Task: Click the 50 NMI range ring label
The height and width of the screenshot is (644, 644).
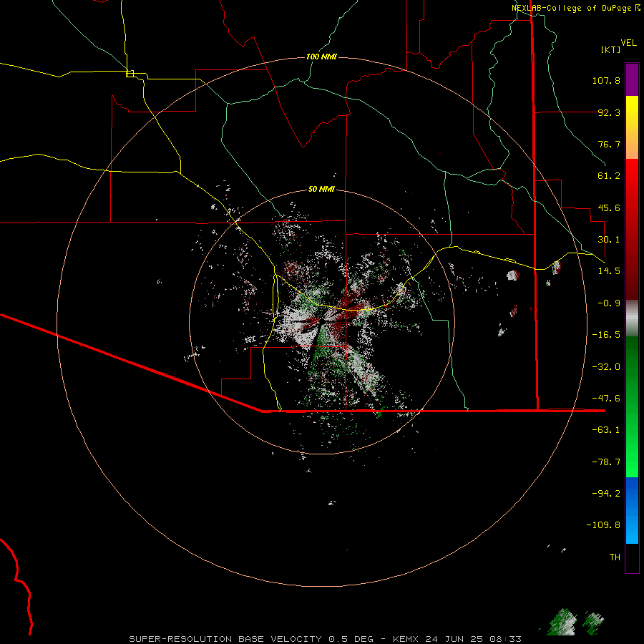Action: click(x=321, y=189)
